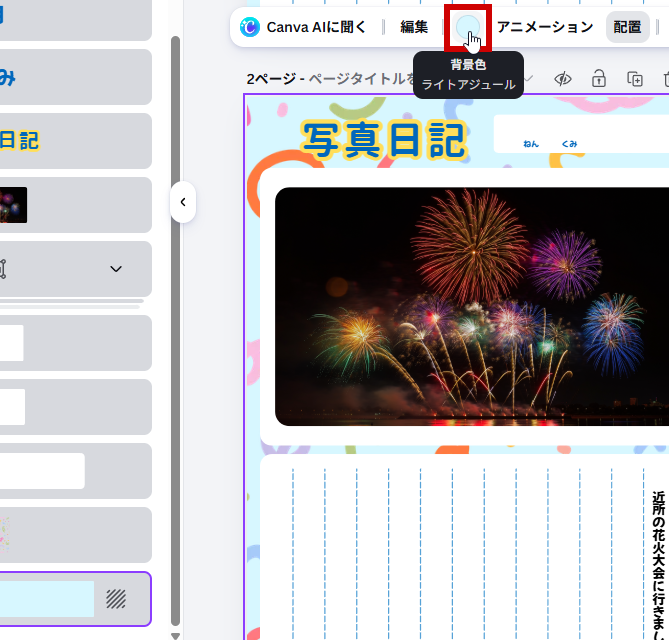Screen dimensions: 669x640
Task: Select the light blue background layer
Action: (75, 599)
